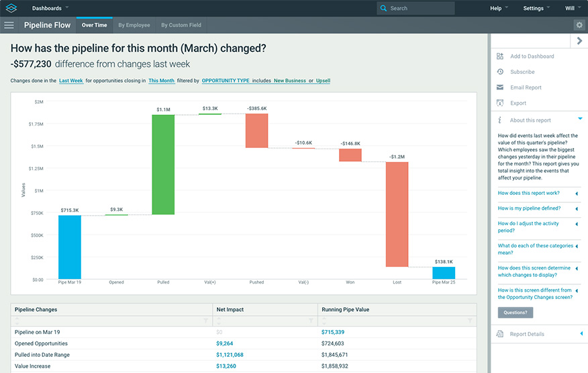Screen dimensions: 588x373
Task: Click the Subscribe clock icon
Action: [500, 72]
